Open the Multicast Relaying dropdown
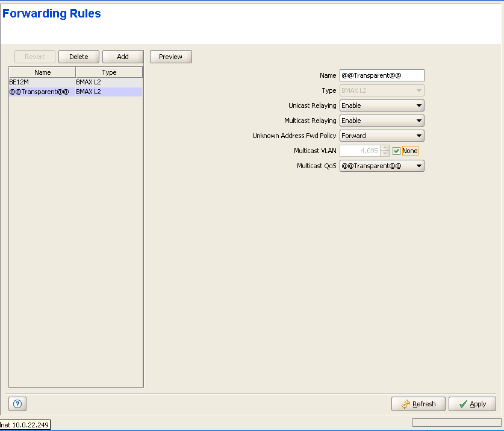Image resolution: width=504 pixels, height=431 pixels. tap(382, 121)
